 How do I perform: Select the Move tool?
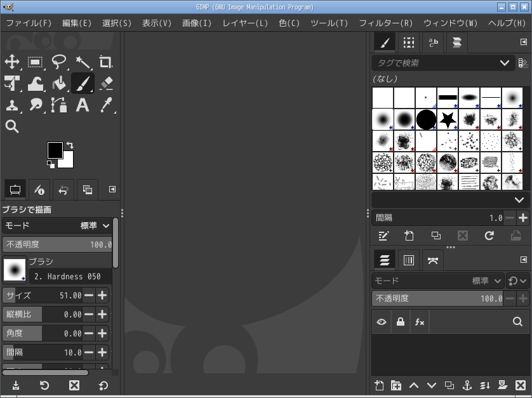tap(12, 62)
